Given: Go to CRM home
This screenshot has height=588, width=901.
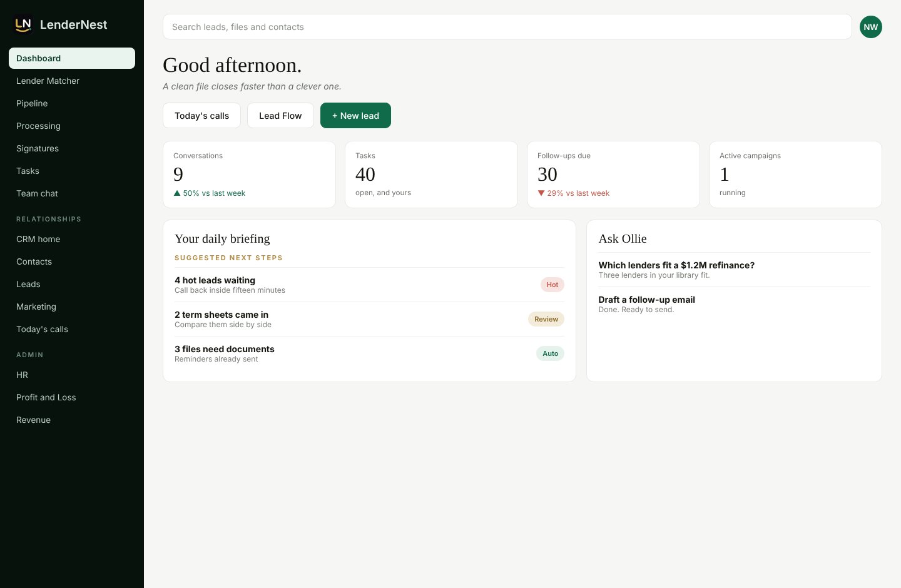Looking at the screenshot, I should (x=72, y=239).
